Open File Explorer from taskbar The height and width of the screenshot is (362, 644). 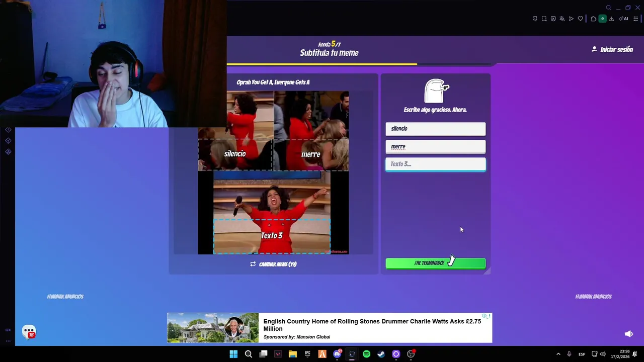[x=292, y=354]
